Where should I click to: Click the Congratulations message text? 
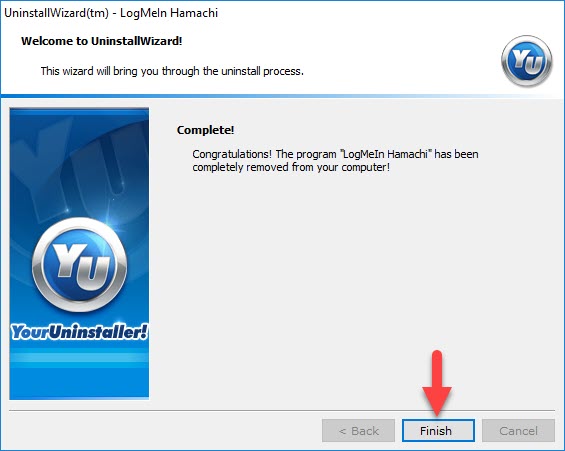(335, 161)
